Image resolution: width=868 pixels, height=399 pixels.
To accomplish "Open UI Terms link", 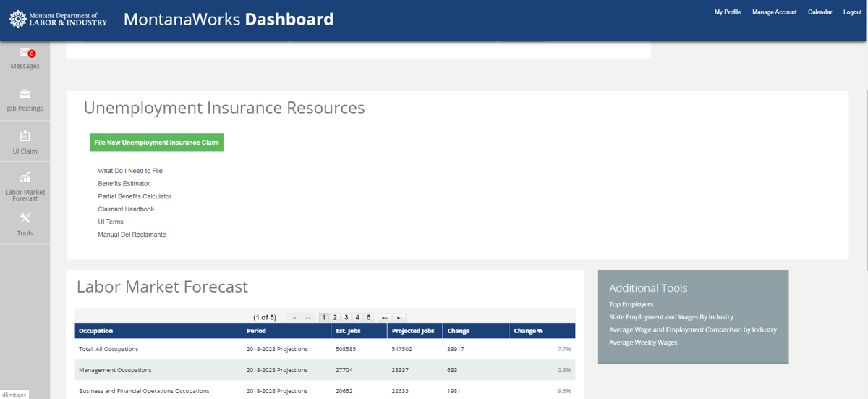I will tap(111, 222).
